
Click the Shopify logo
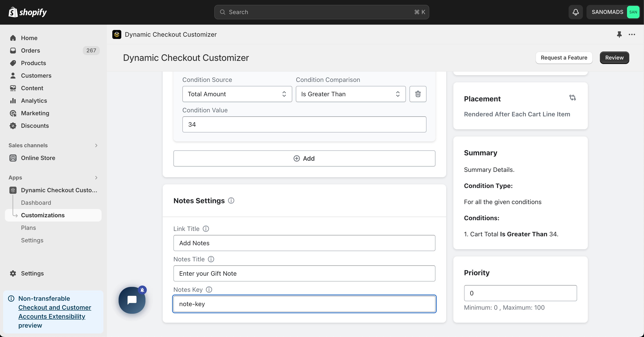[28, 12]
